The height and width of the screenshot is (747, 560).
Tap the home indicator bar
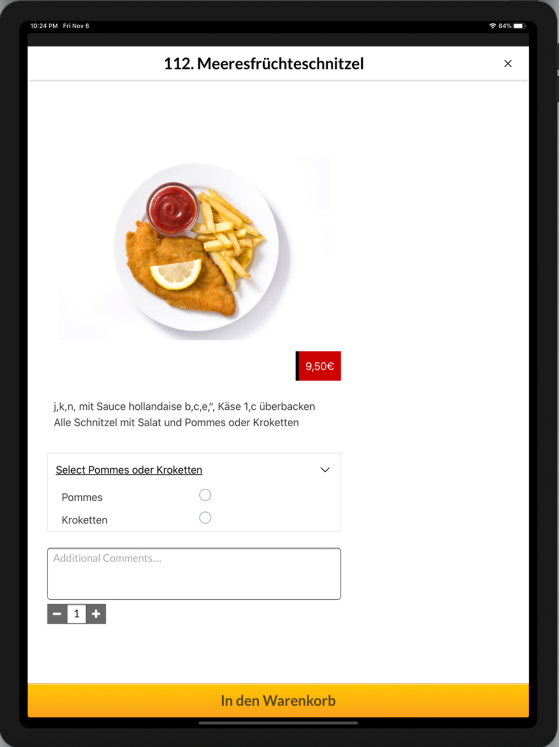tap(278, 723)
